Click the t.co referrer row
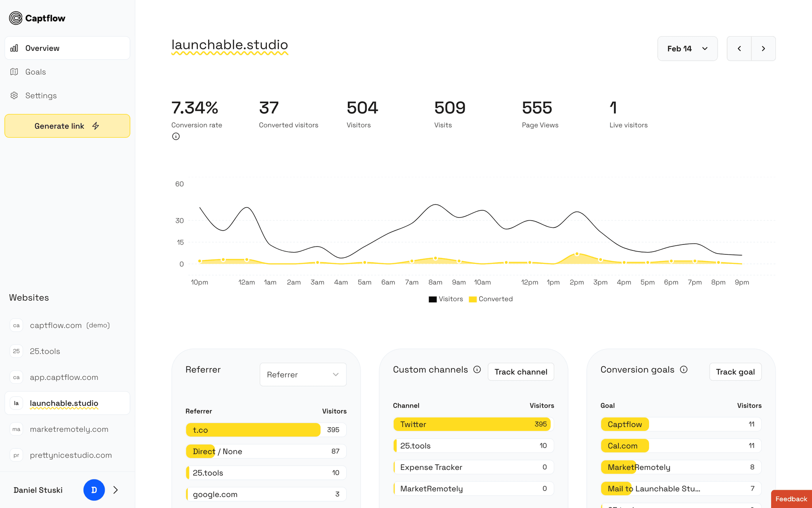The height and width of the screenshot is (508, 812). pyautogui.click(x=266, y=430)
